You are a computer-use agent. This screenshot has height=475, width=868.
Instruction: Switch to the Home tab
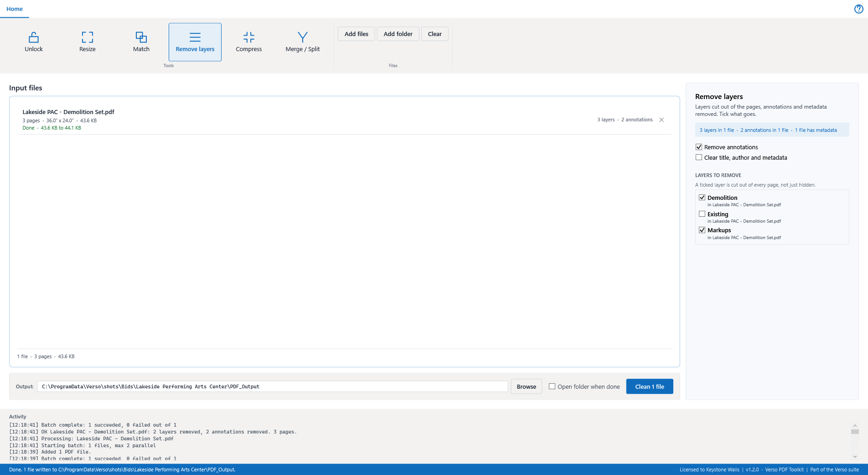pos(15,9)
